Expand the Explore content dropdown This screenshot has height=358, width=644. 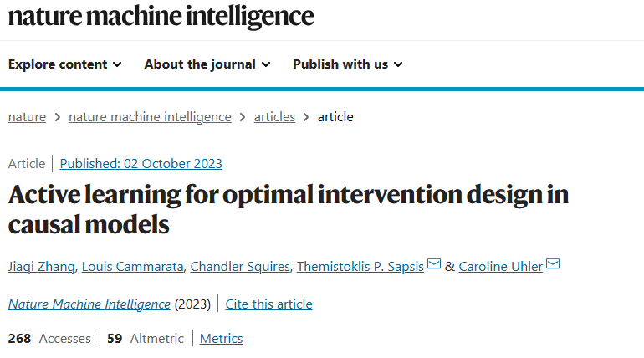[x=65, y=64]
